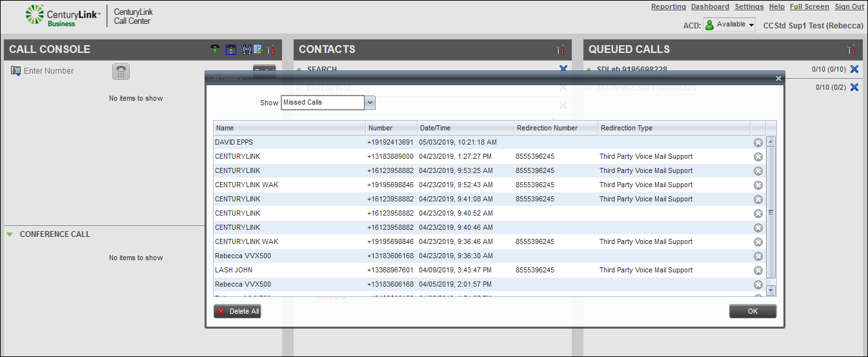Delete the LASH JOHN missed call entry
868x357 pixels.
coord(758,270)
